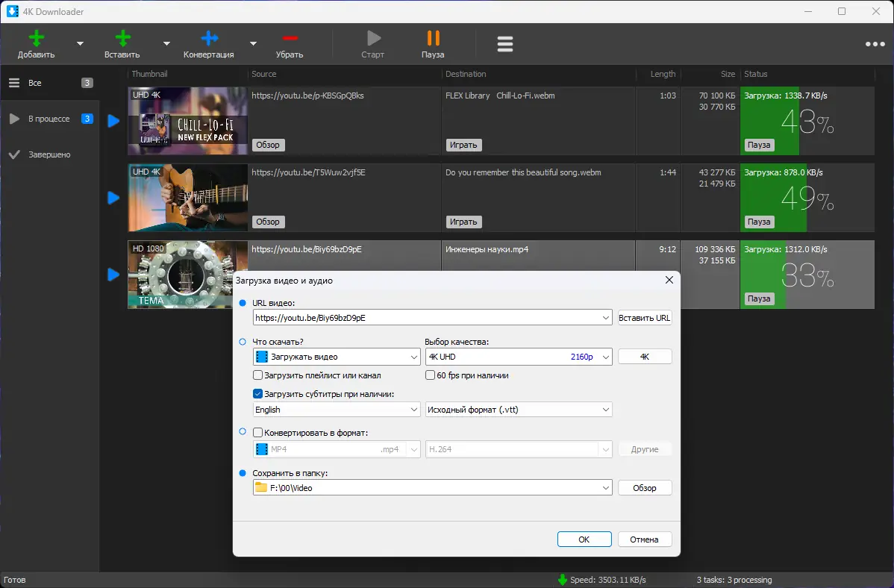Select the В процессе sidebar filter
Viewport: 894px width, 588px height.
49,119
